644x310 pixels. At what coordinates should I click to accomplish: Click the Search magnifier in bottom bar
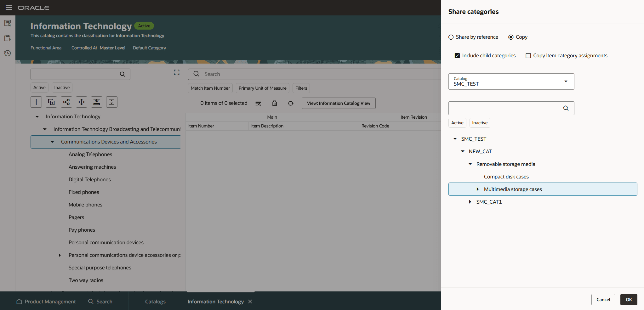[x=91, y=302]
